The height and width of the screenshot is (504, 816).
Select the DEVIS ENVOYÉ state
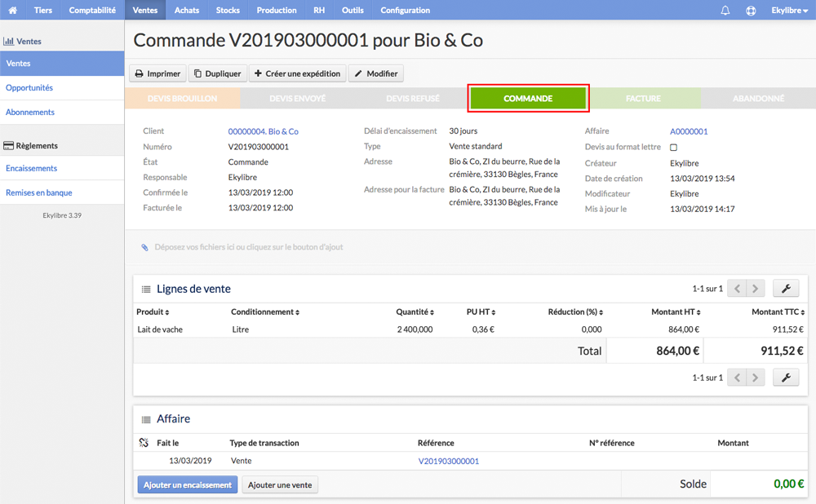[298, 99]
